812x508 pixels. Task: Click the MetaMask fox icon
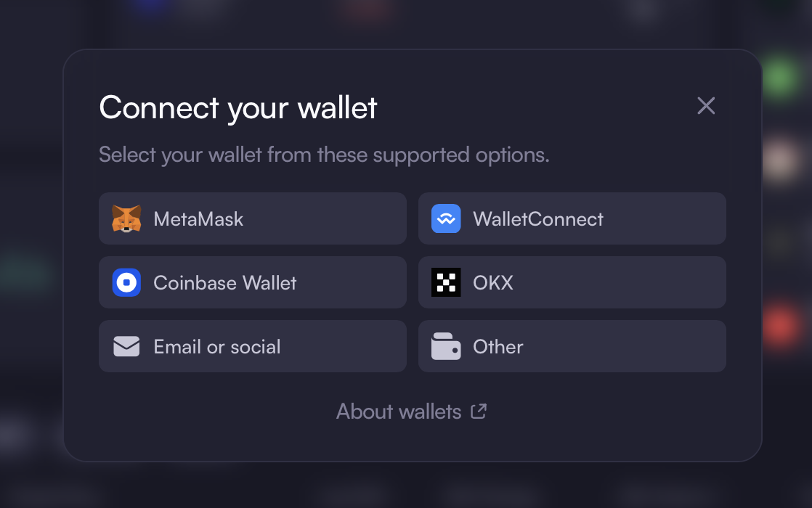[126, 218]
